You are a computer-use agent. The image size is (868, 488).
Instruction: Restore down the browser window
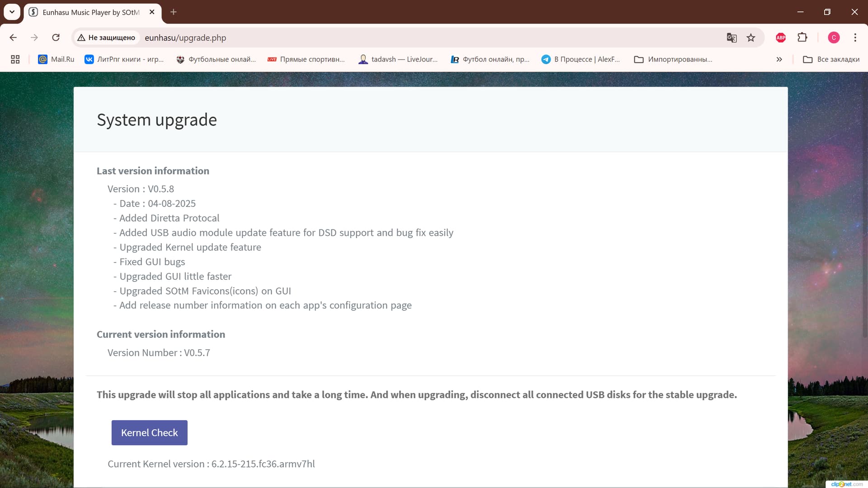(827, 12)
